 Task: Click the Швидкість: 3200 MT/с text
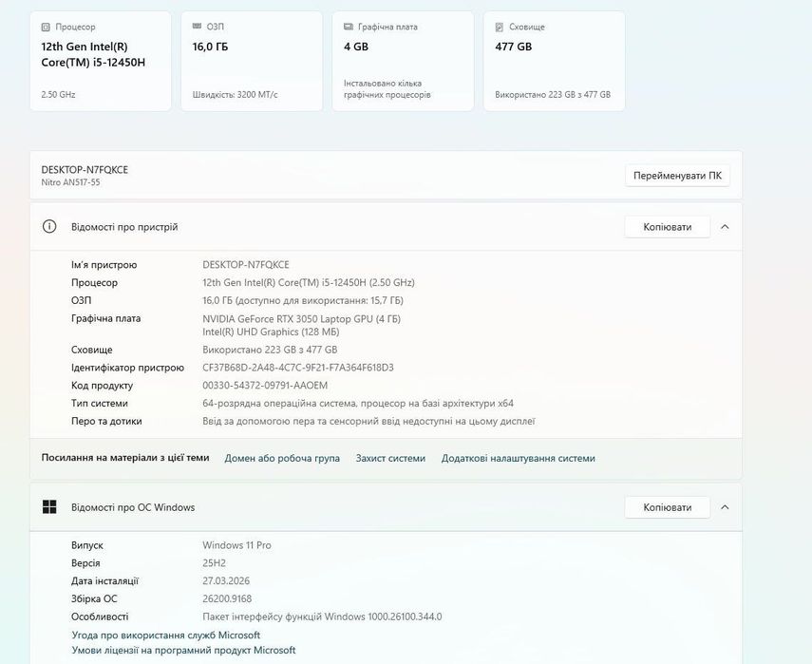pos(236,95)
